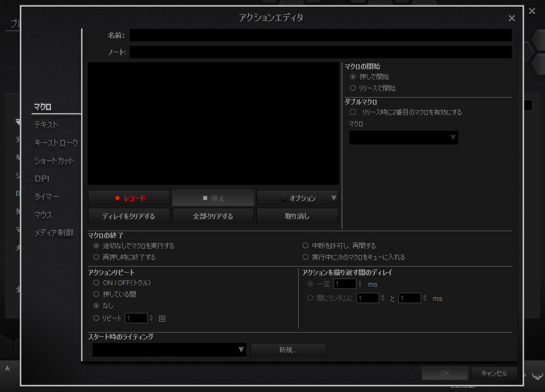Switch to the マウス tab
Screen dimensions: 545x392
pyautogui.click(x=43, y=215)
